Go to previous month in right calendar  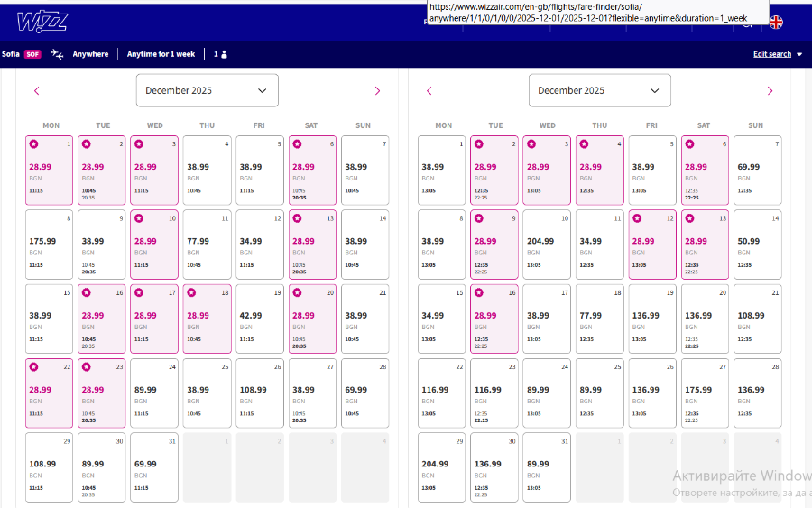pyautogui.click(x=429, y=90)
